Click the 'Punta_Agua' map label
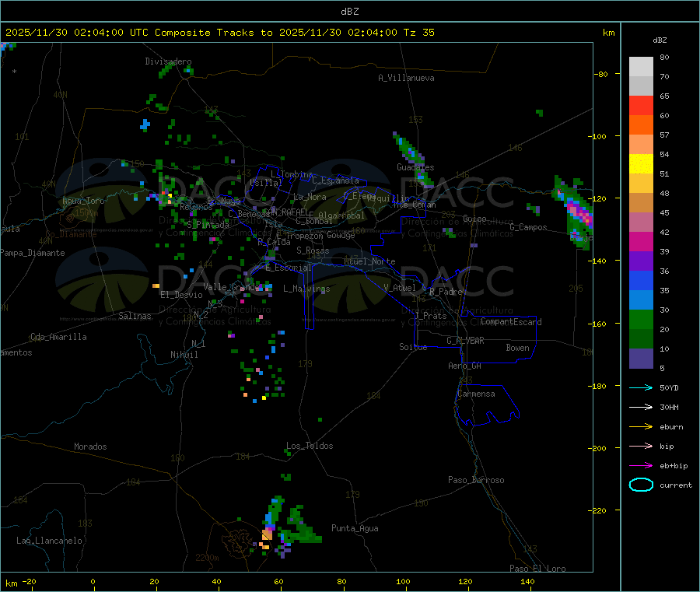 pyautogui.click(x=355, y=528)
